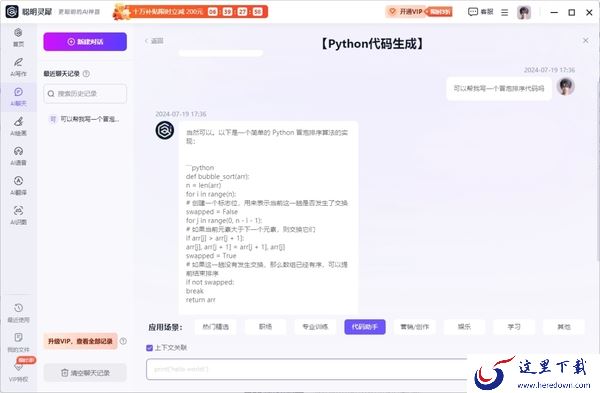Select the 其他 scenario tab
The image size is (600, 393).
564,327
